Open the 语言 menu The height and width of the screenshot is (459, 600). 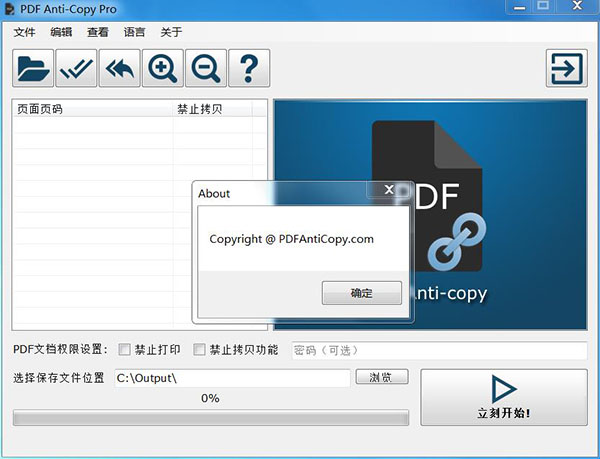tap(134, 32)
